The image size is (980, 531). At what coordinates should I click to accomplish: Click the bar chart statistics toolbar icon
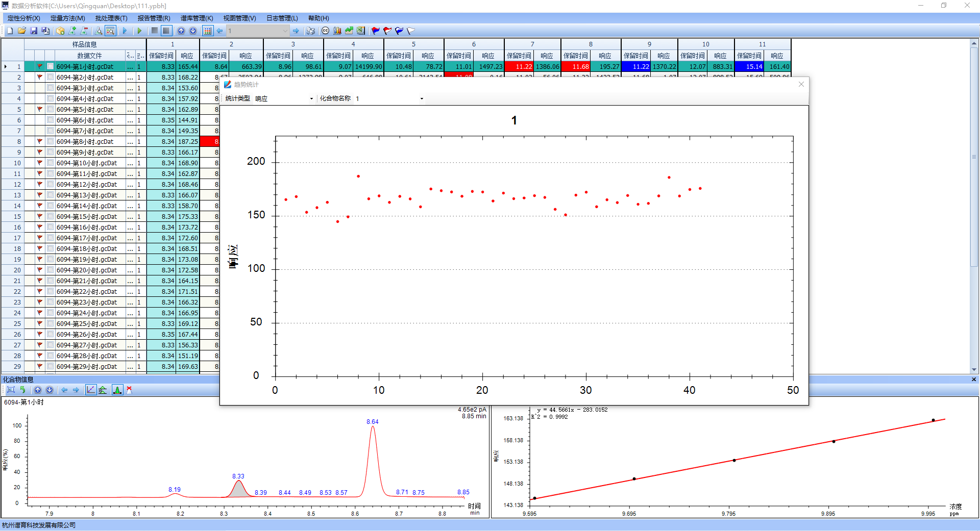337,31
